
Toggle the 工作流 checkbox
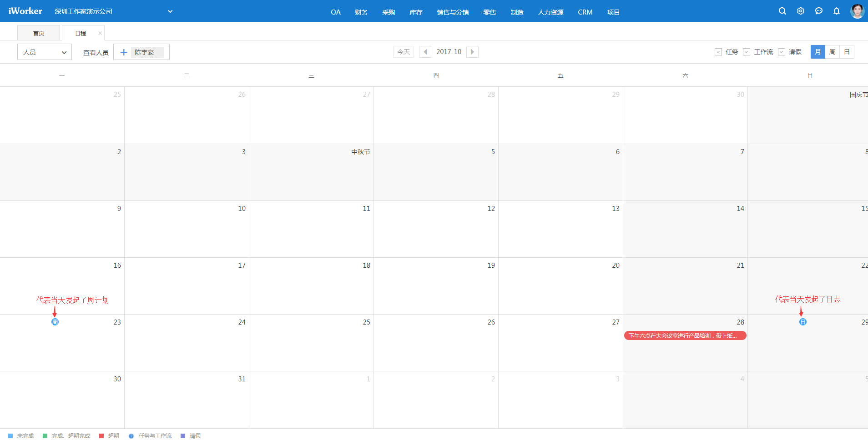click(747, 52)
